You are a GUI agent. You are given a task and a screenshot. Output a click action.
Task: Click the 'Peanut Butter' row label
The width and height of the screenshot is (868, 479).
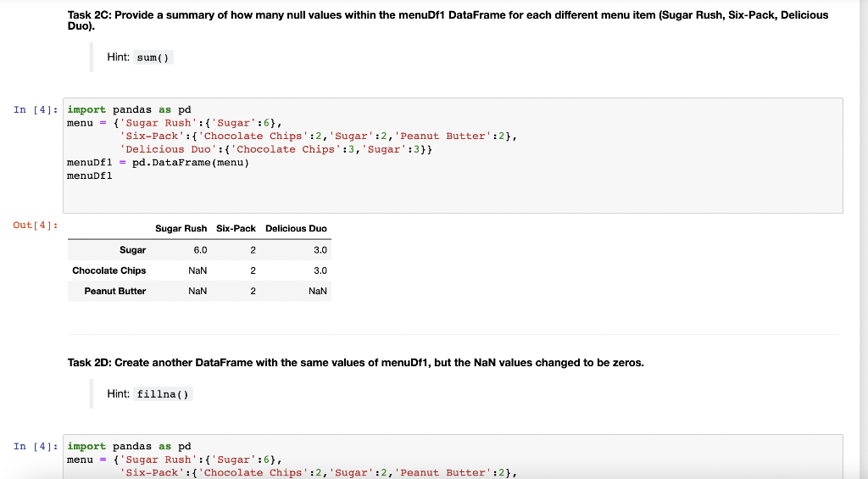[115, 292]
